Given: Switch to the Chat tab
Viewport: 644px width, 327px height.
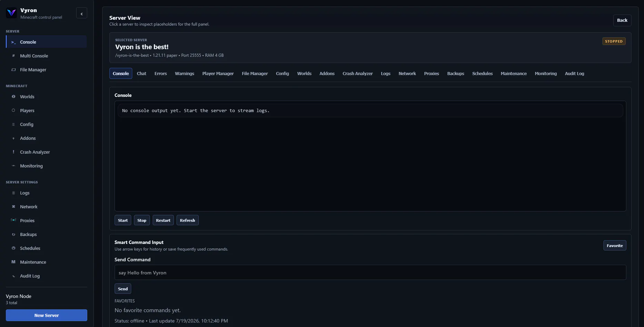Looking at the screenshot, I should 142,73.
